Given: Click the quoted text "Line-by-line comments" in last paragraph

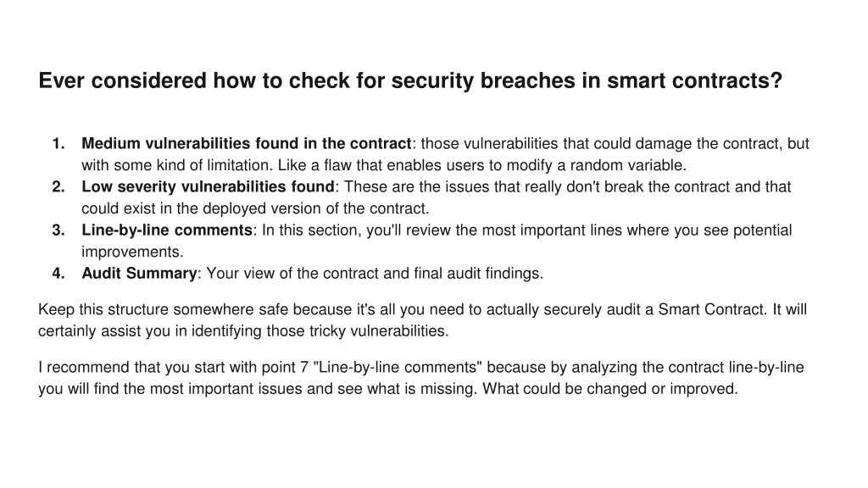Looking at the screenshot, I should [398, 368].
